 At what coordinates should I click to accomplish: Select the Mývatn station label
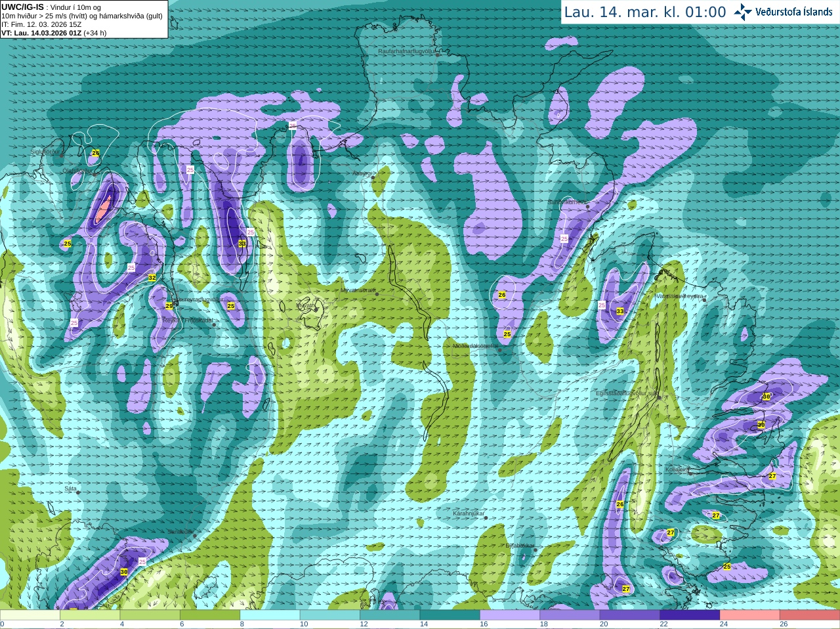[306, 305]
